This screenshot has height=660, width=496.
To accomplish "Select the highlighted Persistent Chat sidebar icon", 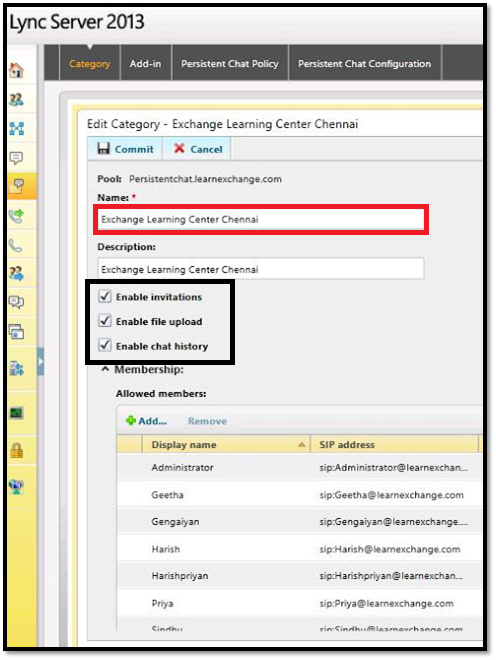I will (x=17, y=186).
